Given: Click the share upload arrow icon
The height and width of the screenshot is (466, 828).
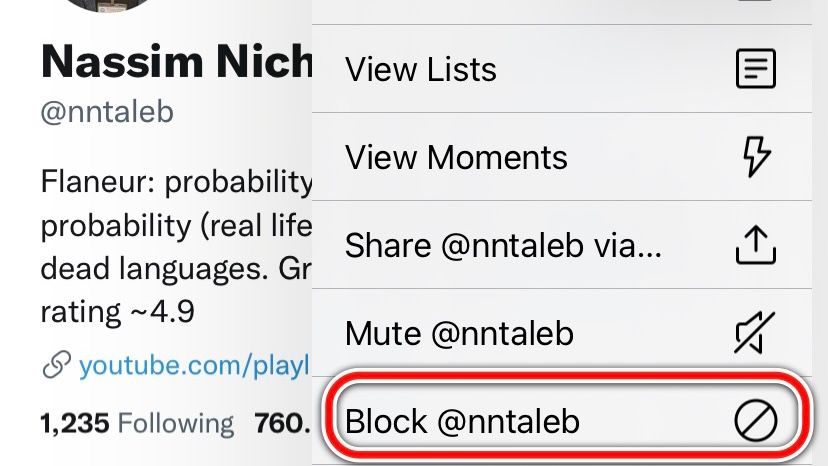Looking at the screenshot, I should tap(756, 245).
